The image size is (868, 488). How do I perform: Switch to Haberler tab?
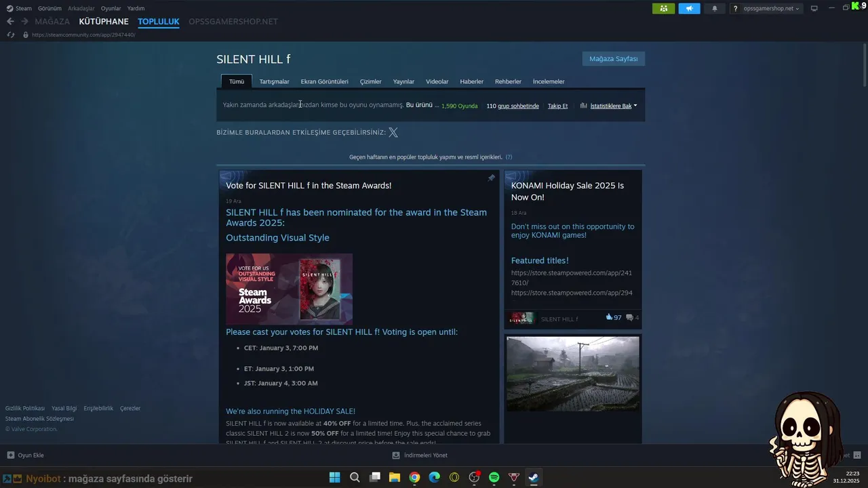(471, 81)
